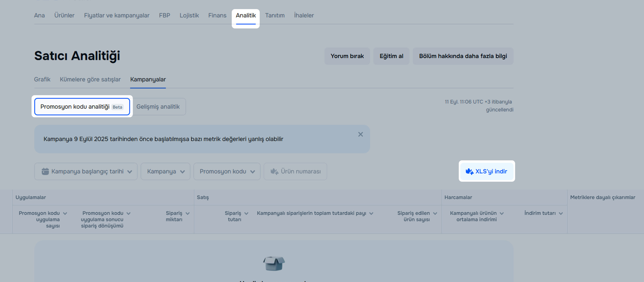Click the calendar icon in date filter

45,172
